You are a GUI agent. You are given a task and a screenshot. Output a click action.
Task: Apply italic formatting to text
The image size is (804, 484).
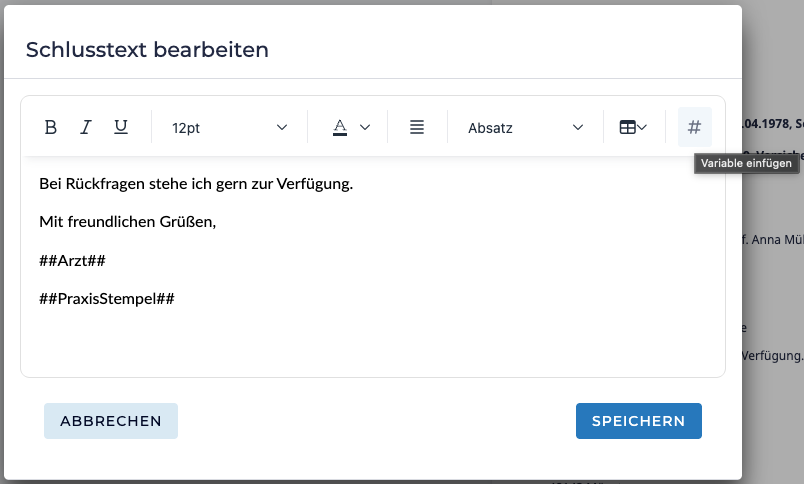click(86, 127)
